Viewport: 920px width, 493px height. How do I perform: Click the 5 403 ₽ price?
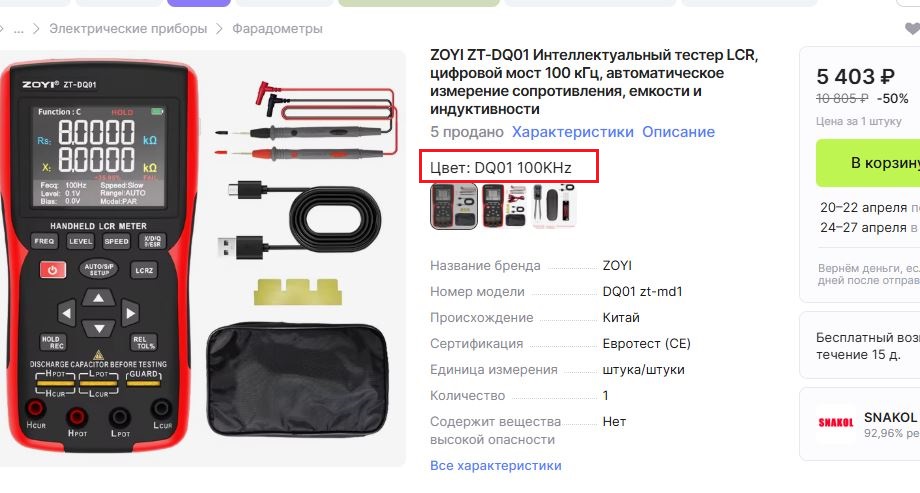click(855, 76)
